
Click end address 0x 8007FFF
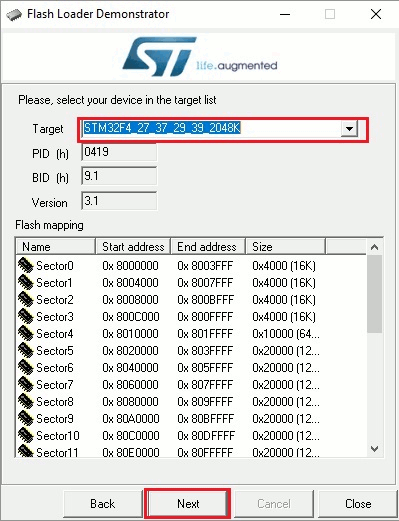click(205, 283)
